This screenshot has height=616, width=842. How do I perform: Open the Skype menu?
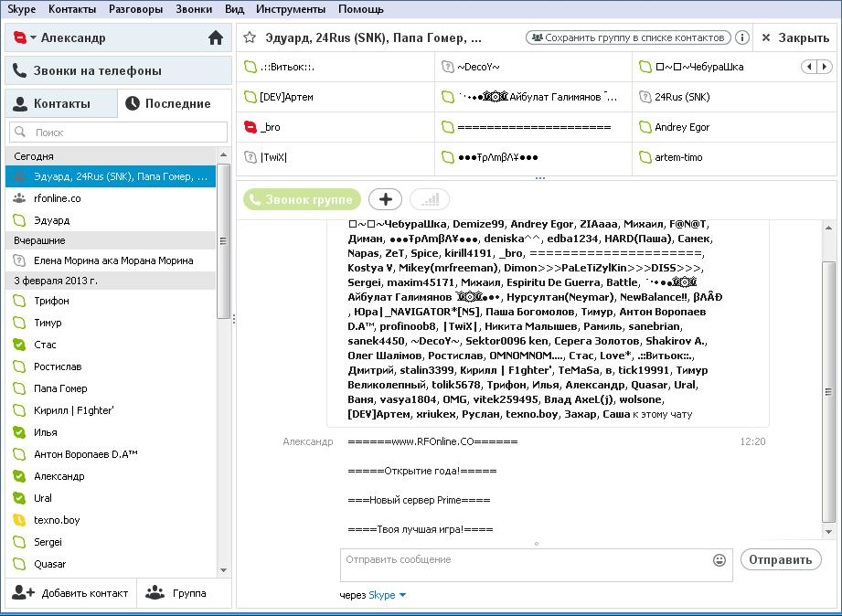click(21, 9)
